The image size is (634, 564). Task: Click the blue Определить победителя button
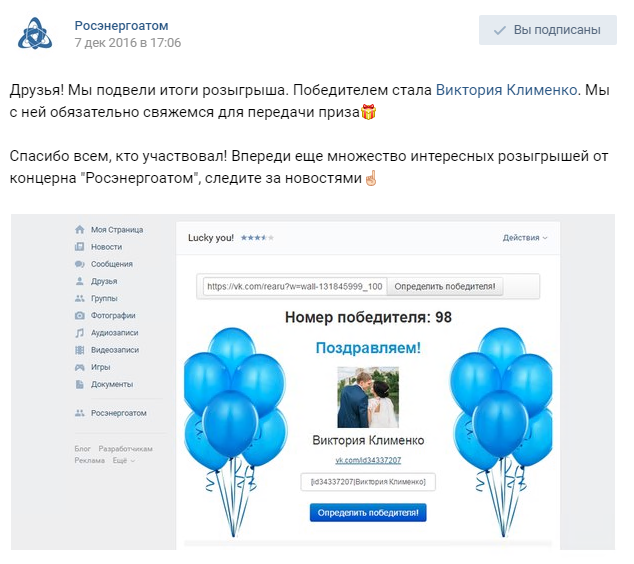click(x=368, y=513)
